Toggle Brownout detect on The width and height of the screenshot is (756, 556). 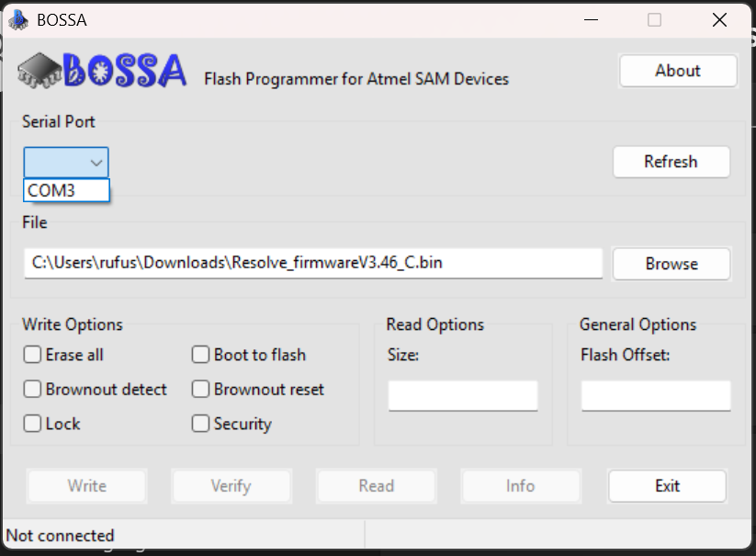click(x=32, y=389)
